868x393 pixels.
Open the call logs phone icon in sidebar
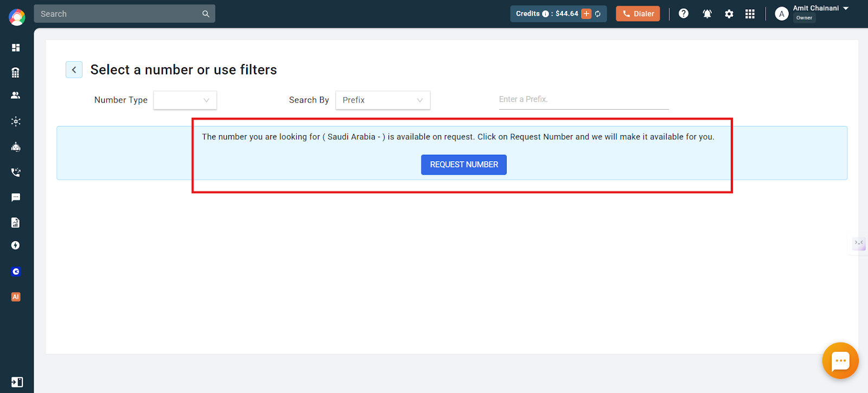coord(16,172)
